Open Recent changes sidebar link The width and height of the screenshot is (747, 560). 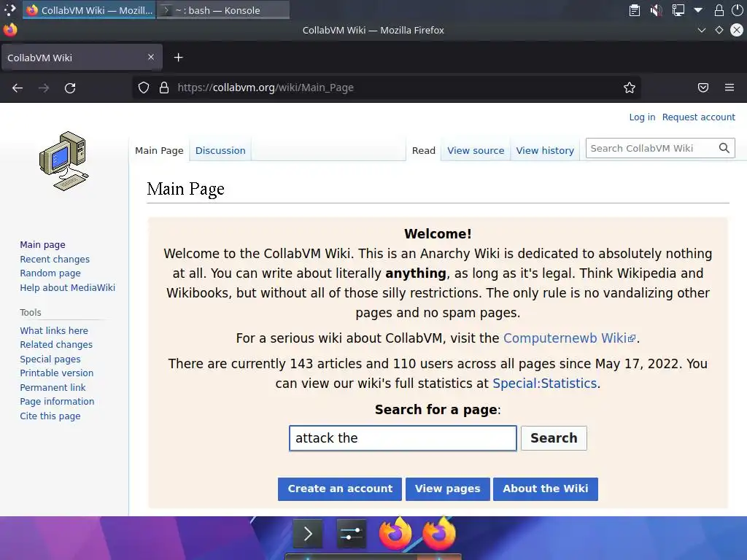55,259
